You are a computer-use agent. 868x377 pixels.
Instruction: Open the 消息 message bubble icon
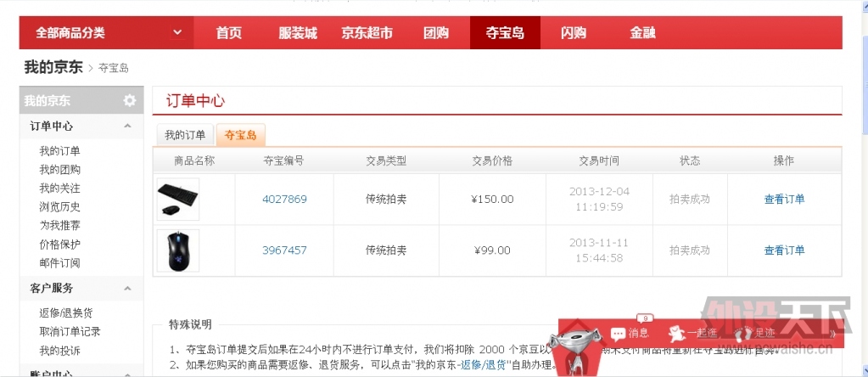(x=617, y=334)
